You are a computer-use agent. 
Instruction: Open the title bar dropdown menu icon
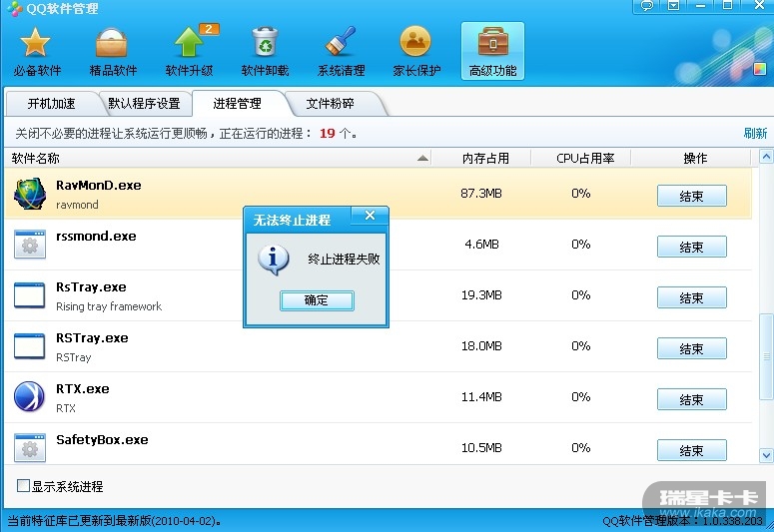673,6
